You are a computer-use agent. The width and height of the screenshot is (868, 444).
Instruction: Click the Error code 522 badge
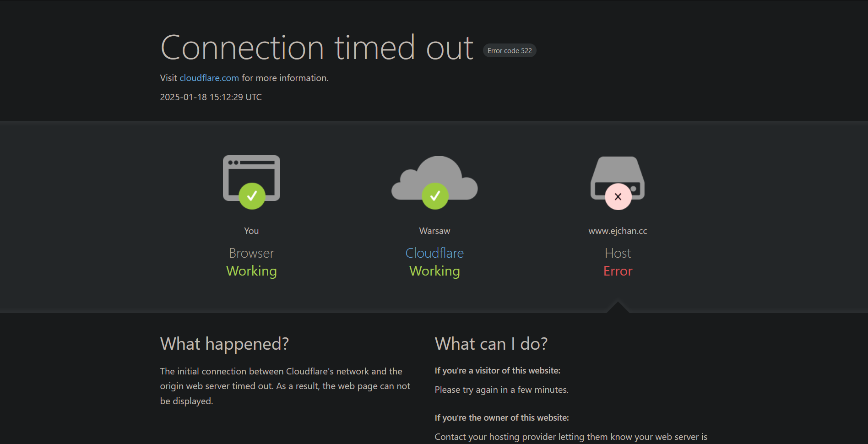[510, 50]
